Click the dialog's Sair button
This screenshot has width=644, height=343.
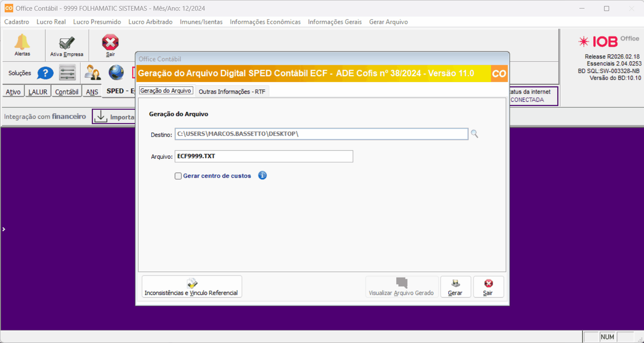point(488,287)
